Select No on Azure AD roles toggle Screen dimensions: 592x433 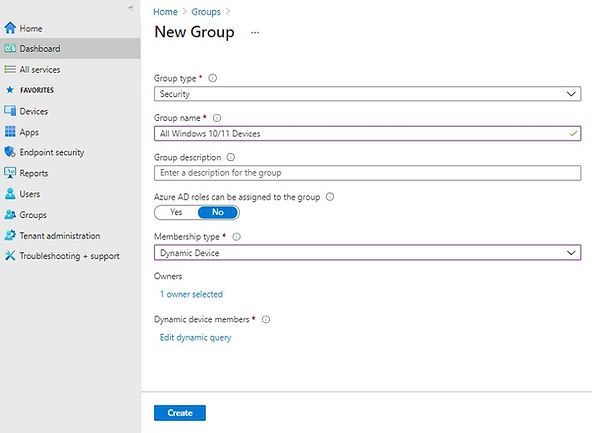click(x=218, y=212)
